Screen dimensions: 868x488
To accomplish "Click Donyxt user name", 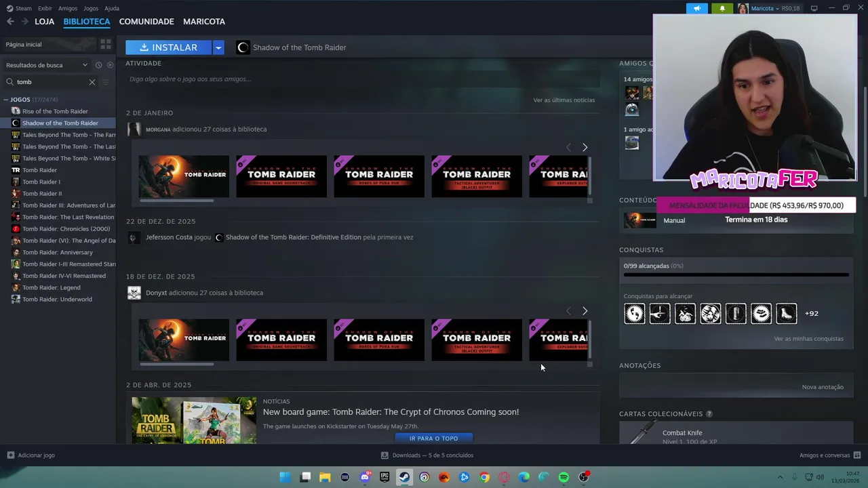I will pos(156,293).
